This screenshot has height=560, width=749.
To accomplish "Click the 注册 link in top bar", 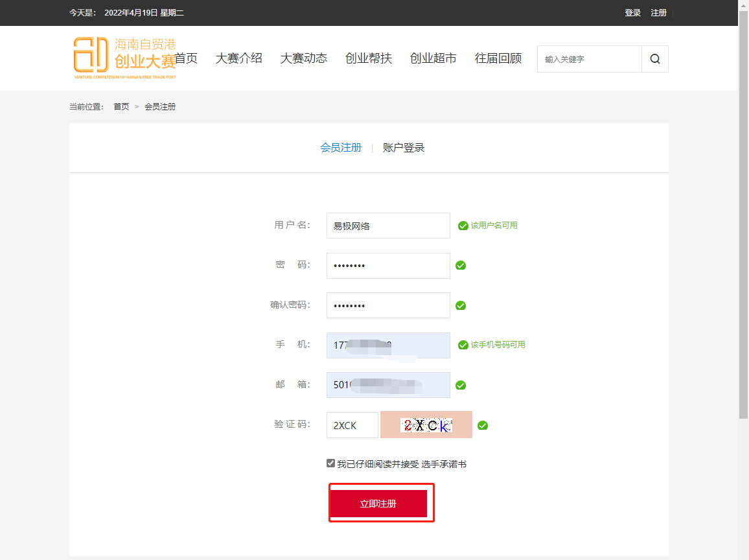I will click(658, 13).
